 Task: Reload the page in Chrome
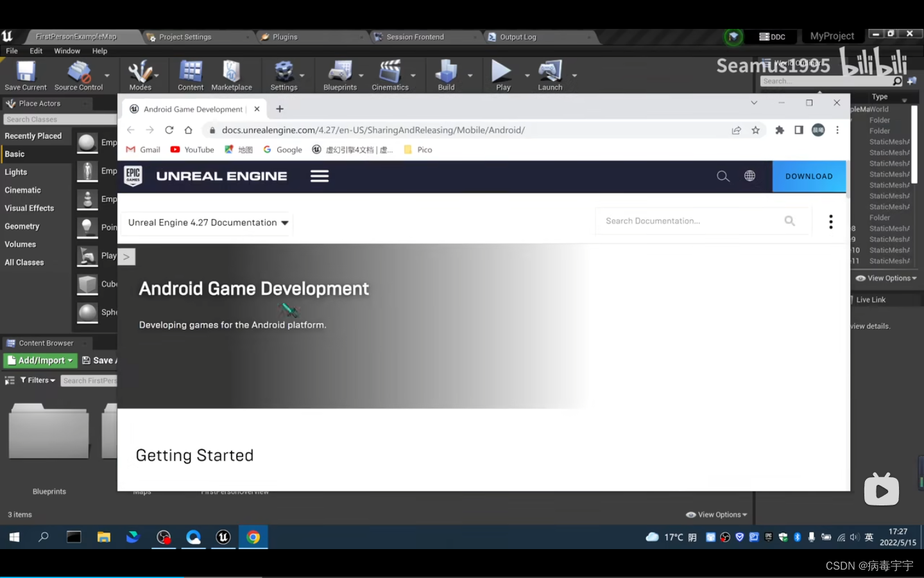click(x=169, y=130)
